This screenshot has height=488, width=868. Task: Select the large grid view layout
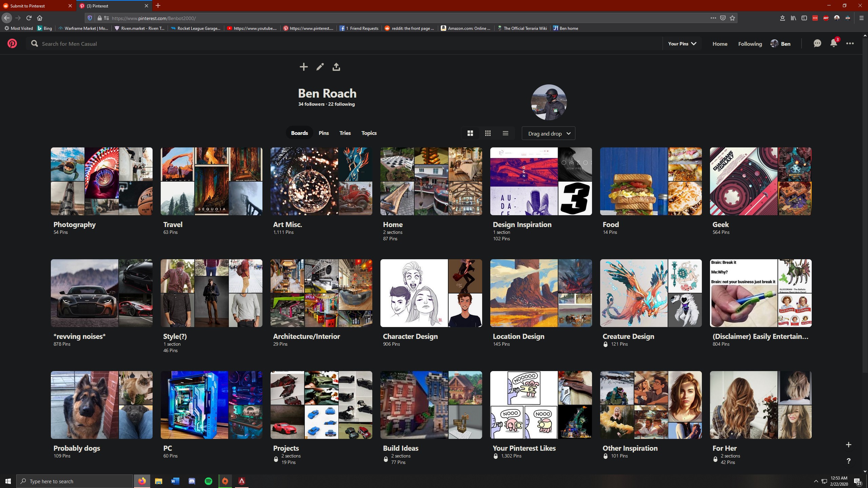pyautogui.click(x=470, y=133)
